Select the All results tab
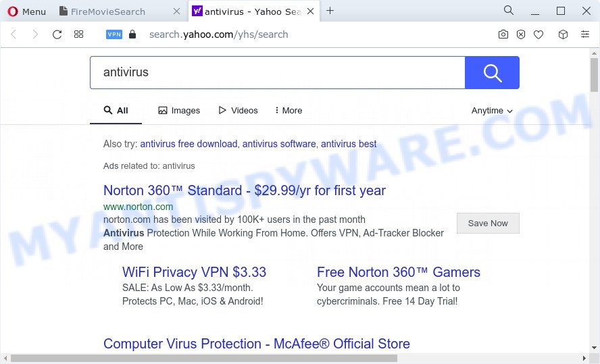Viewport: 600px width, 364px height. coord(116,111)
